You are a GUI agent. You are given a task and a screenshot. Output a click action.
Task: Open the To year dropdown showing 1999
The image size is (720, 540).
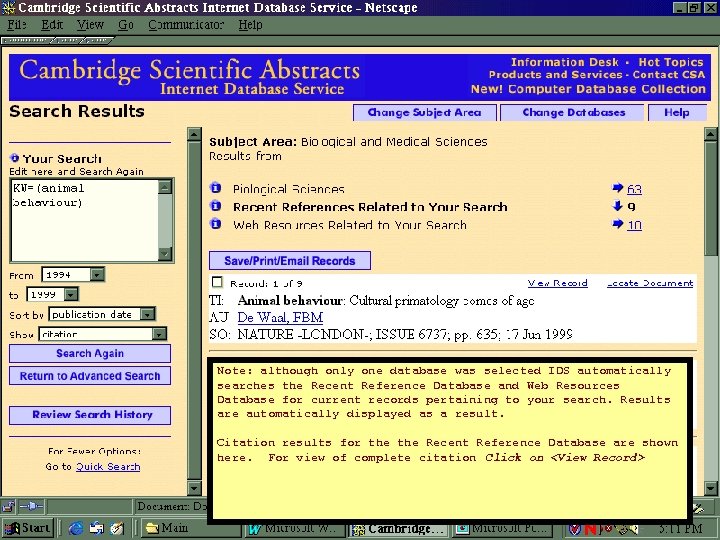tap(71, 294)
